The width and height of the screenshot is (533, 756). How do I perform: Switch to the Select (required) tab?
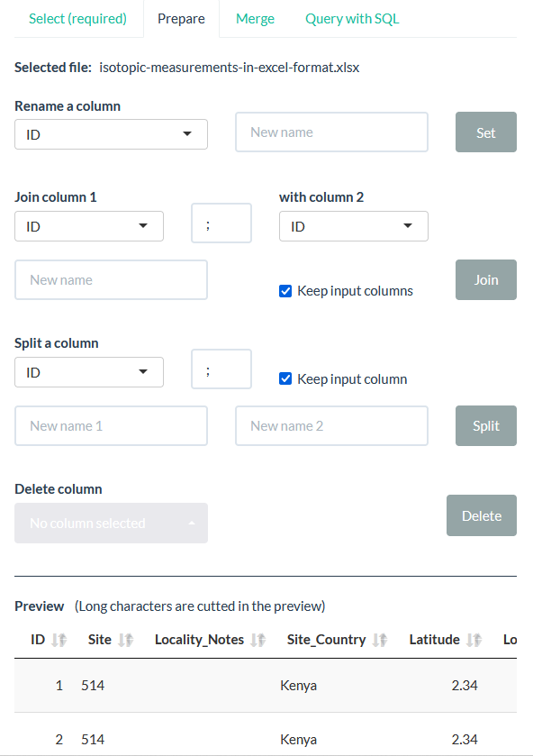point(78,18)
